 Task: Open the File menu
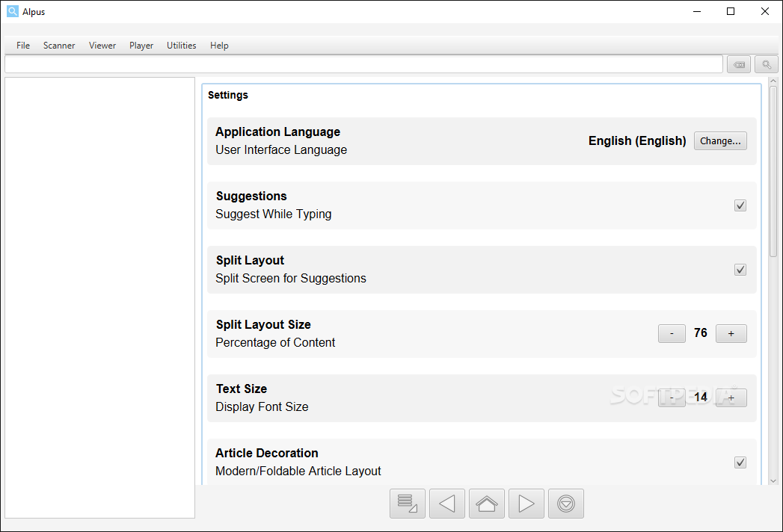(23, 46)
